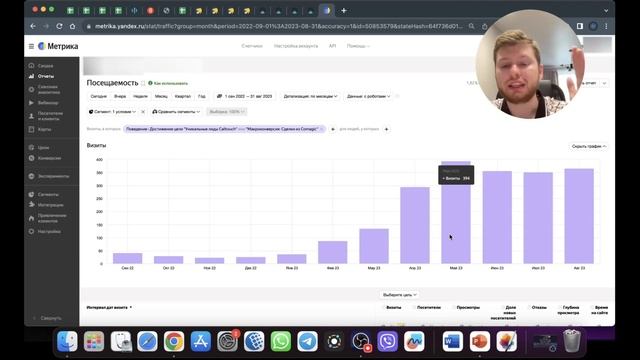Click the metrika.yandex.ru address bar
The width and height of the screenshot is (640, 360).
pos(279,26)
